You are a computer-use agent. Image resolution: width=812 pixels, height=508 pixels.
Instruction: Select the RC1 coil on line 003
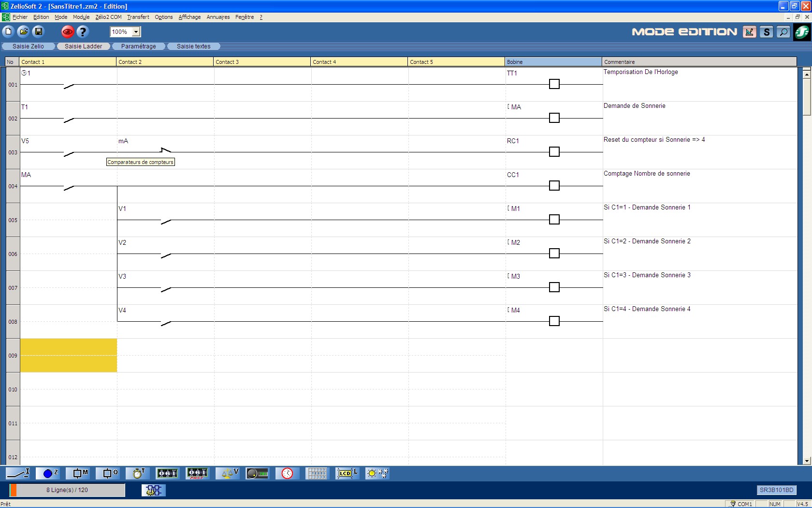[x=554, y=152]
